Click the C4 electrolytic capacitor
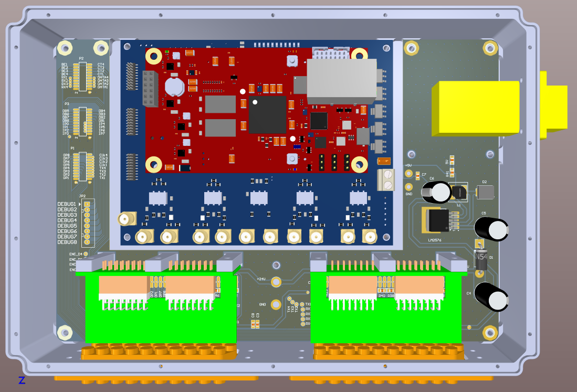The width and height of the screenshot is (577, 392). 491,297
